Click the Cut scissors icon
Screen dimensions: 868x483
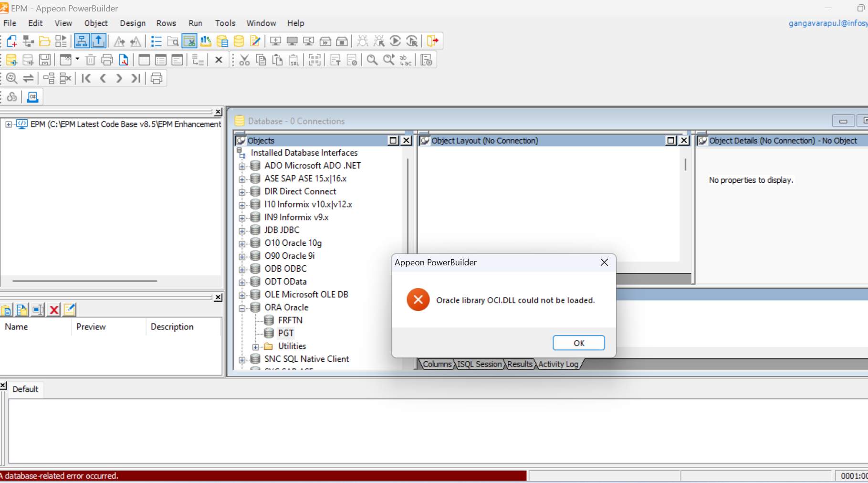(244, 60)
